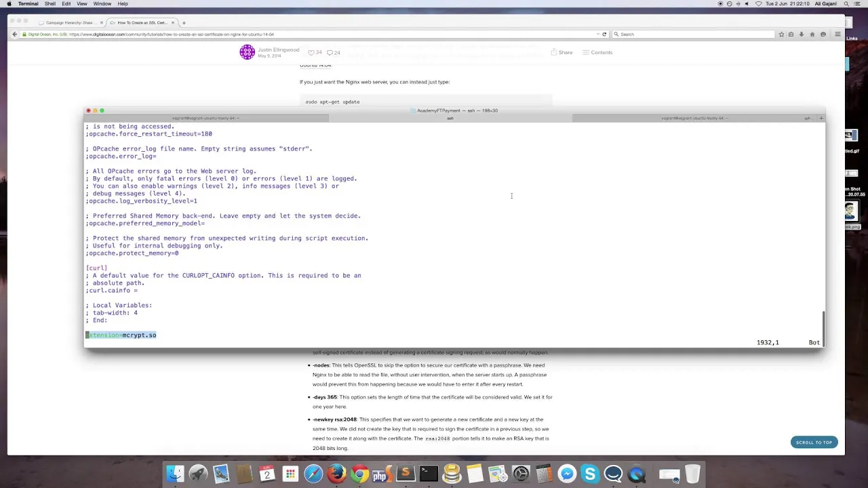Click the ;curl.cainfo = line
The image size is (868, 488).
111,290
